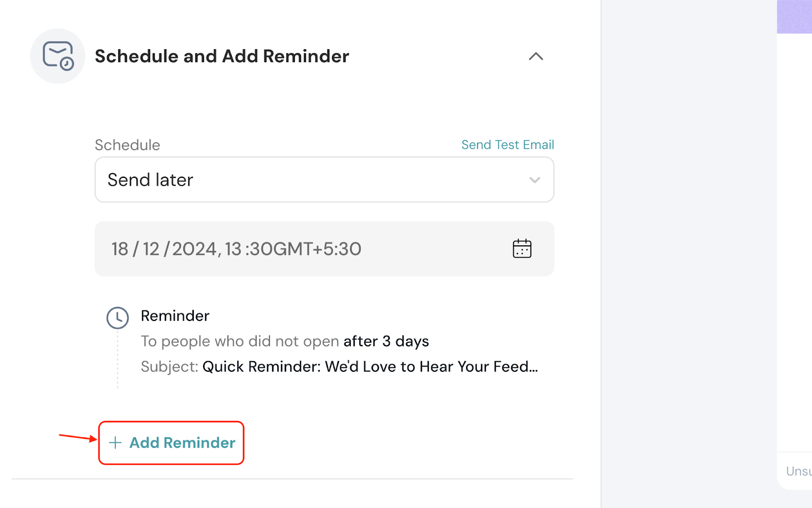Click the clock icon beside Reminder
The image size is (812, 508).
pyautogui.click(x=117, y=318)
